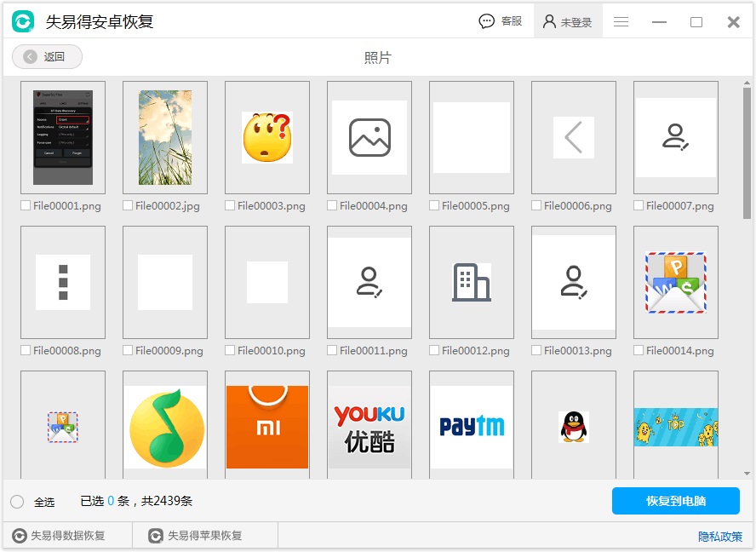The image size is (756, 552).
Task: Check the File00013.png checkbox
Action: point(536,350)
